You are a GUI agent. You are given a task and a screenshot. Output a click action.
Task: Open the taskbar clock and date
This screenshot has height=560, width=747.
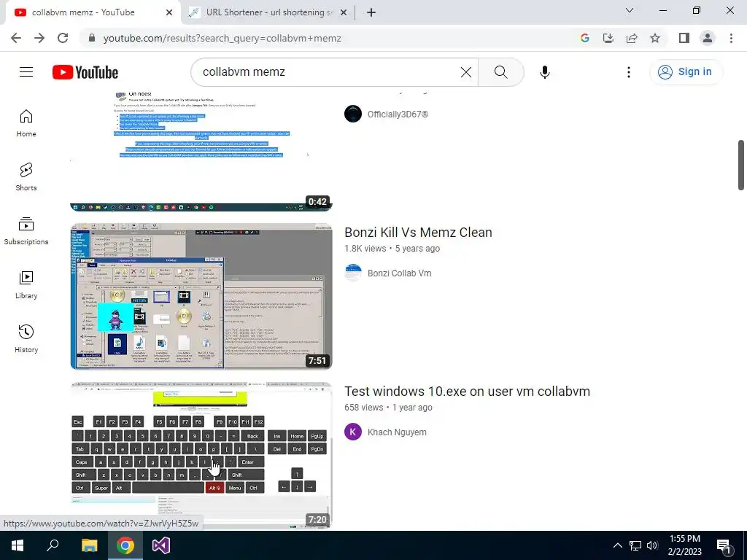pyautogui.click(x=684, y=545)
